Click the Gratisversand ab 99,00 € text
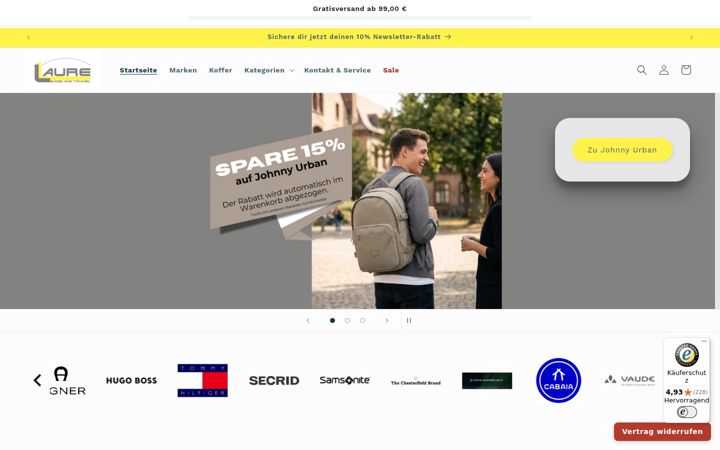Image resolution: width=720 pixels, height=450 pixels. click(360, 9)
